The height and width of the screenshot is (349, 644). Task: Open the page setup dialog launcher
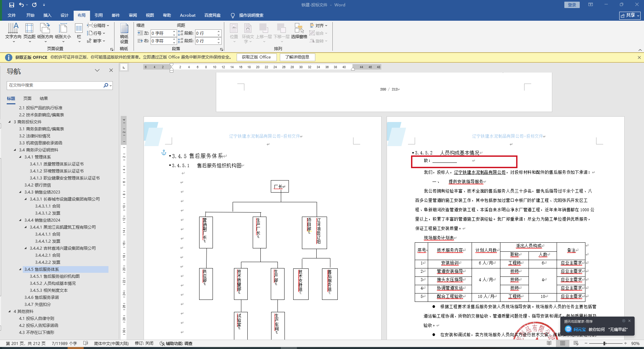112,49
